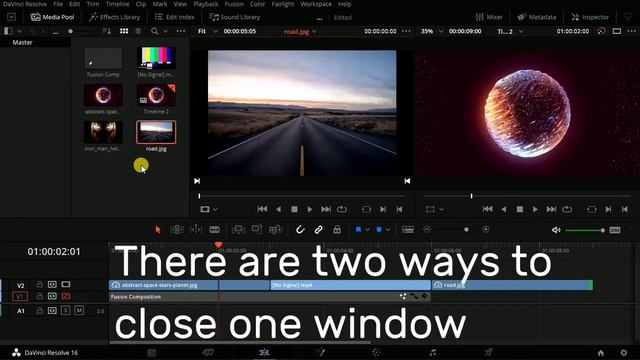Go to the project manager home icon
640x360 pixels.
[x=601, y=352]
